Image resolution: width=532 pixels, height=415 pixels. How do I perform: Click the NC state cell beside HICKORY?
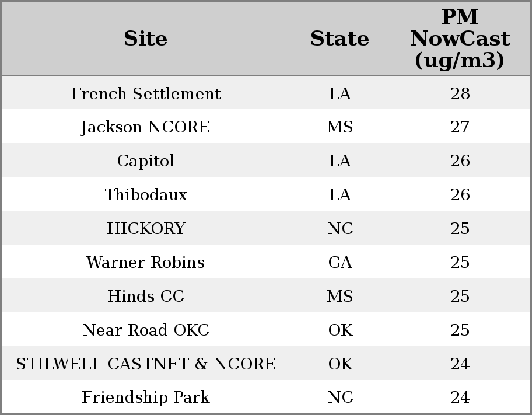pyautogui.click(x=339, y=229)
